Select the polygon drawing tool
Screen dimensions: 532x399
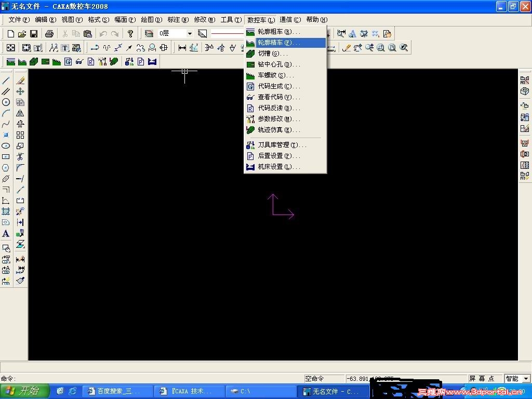6,168
